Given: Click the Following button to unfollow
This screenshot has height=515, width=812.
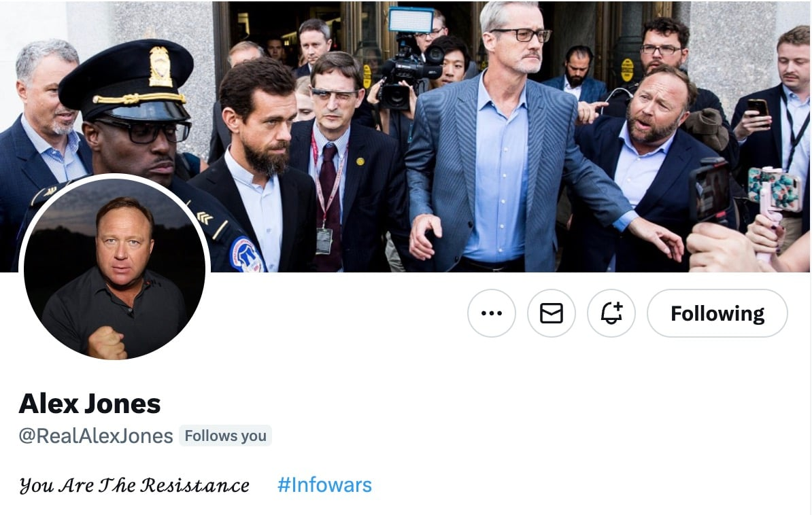Looking at the screenshot, I should coord(717,313).
